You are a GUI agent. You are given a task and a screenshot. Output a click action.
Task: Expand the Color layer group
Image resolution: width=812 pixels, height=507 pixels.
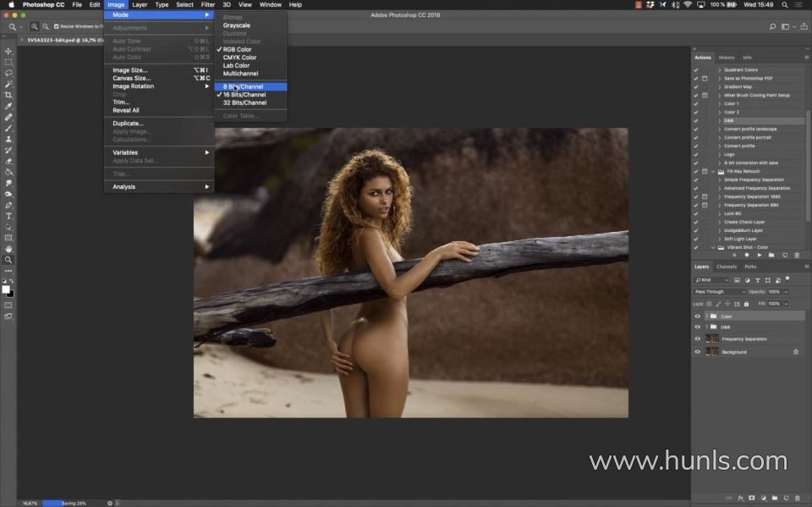(705, 317)
